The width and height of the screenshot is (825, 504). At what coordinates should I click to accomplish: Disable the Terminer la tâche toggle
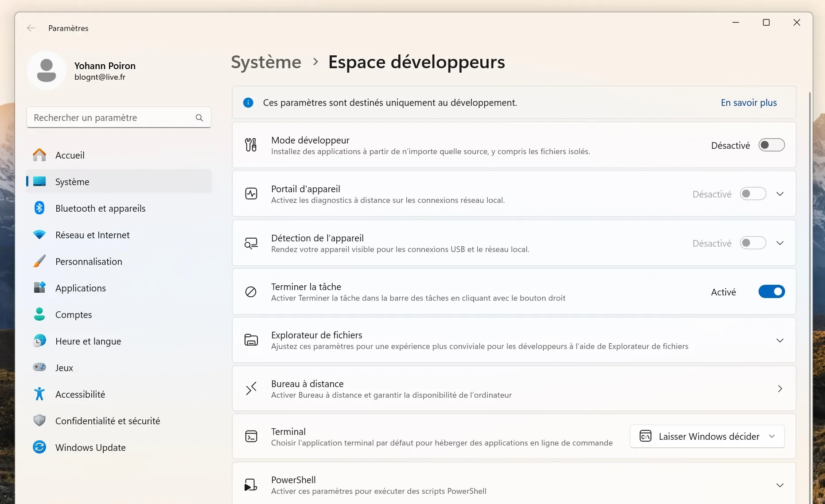point(771,291)
